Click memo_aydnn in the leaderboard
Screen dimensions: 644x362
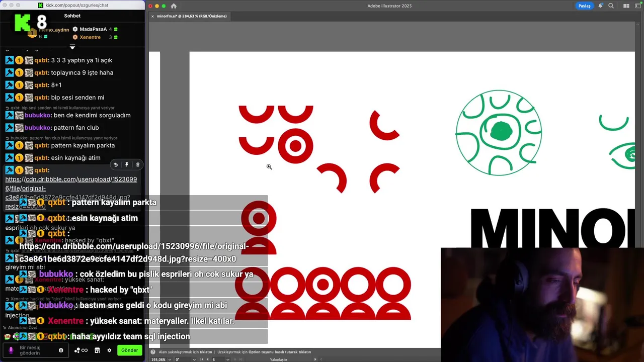click(54, 30)
